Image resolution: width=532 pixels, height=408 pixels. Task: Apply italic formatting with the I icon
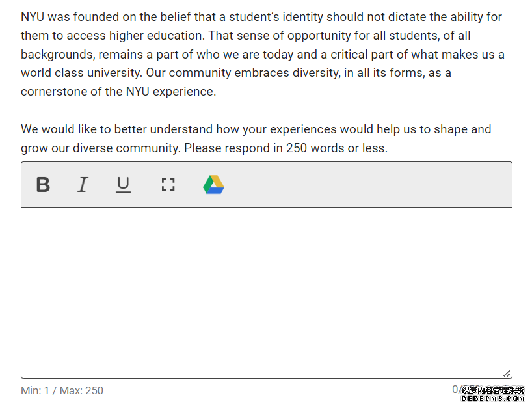pos(83,185)
